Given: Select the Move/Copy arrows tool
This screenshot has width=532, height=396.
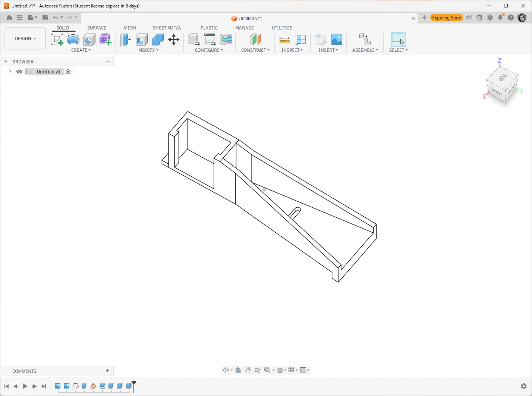Looking at the screenshot, I should point(174,40).
